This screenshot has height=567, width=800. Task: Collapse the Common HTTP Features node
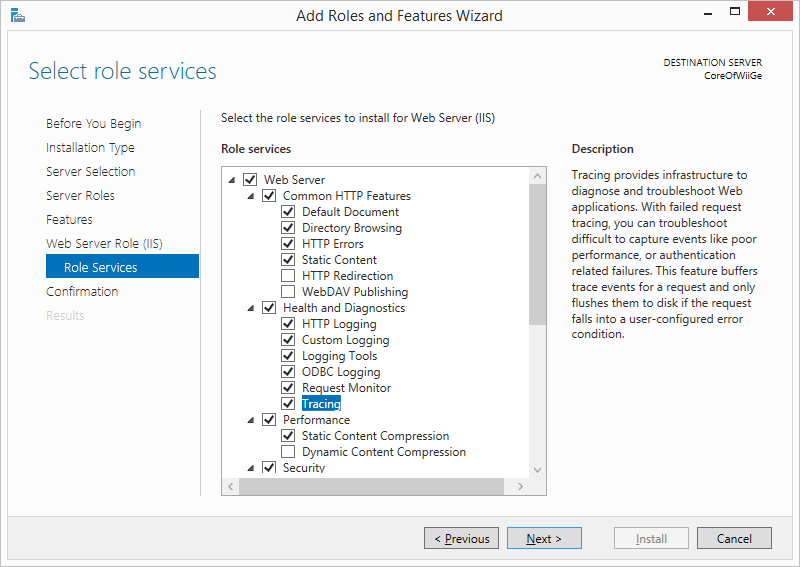click(x=251, y=196)
